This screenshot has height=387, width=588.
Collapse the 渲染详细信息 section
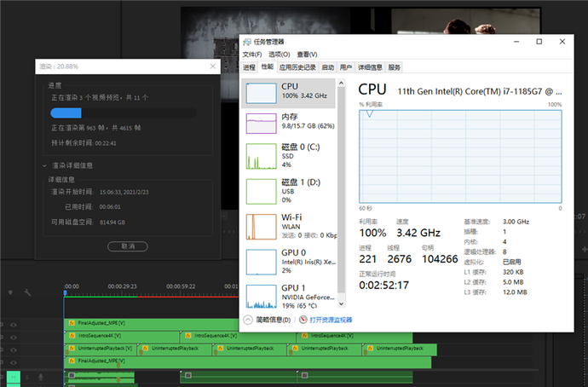[x=44, y=165]
